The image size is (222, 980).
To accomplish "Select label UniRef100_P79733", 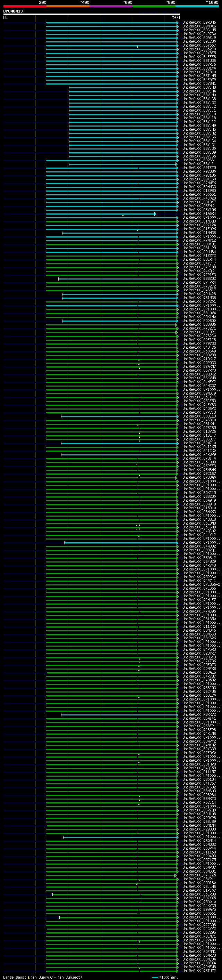I will 199,343.
